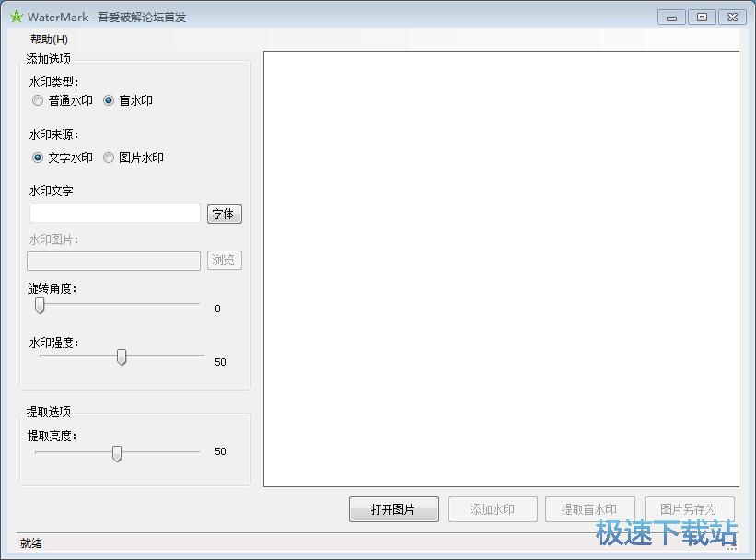Click the rotation angle value 0

coord(217,309)
